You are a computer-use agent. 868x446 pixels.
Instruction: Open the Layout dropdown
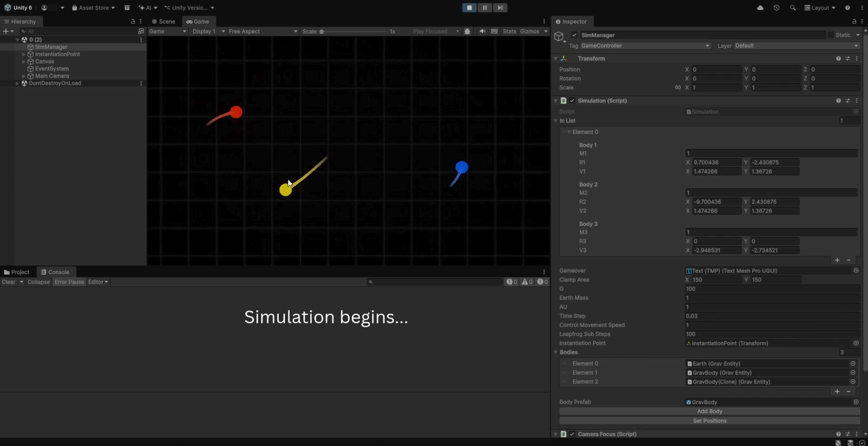820,8
